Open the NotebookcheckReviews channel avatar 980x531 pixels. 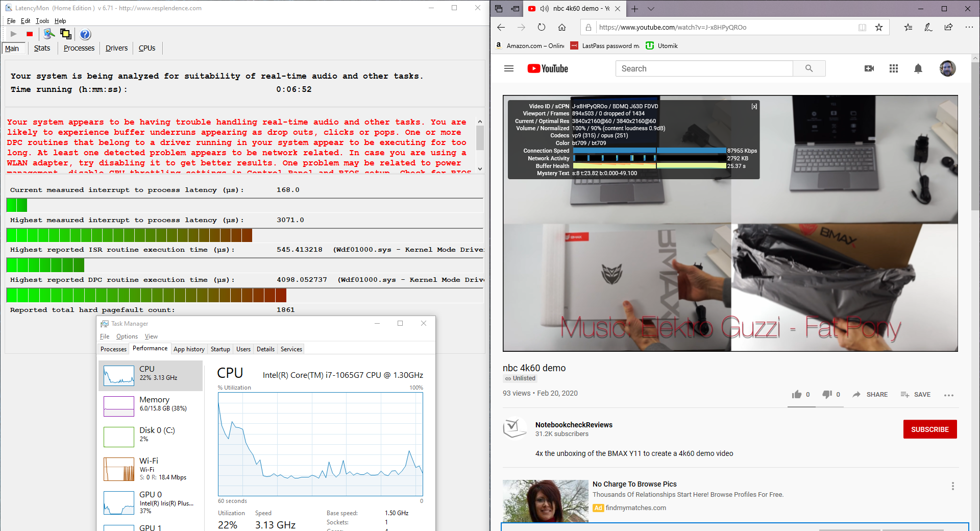(x=515, y=429)
